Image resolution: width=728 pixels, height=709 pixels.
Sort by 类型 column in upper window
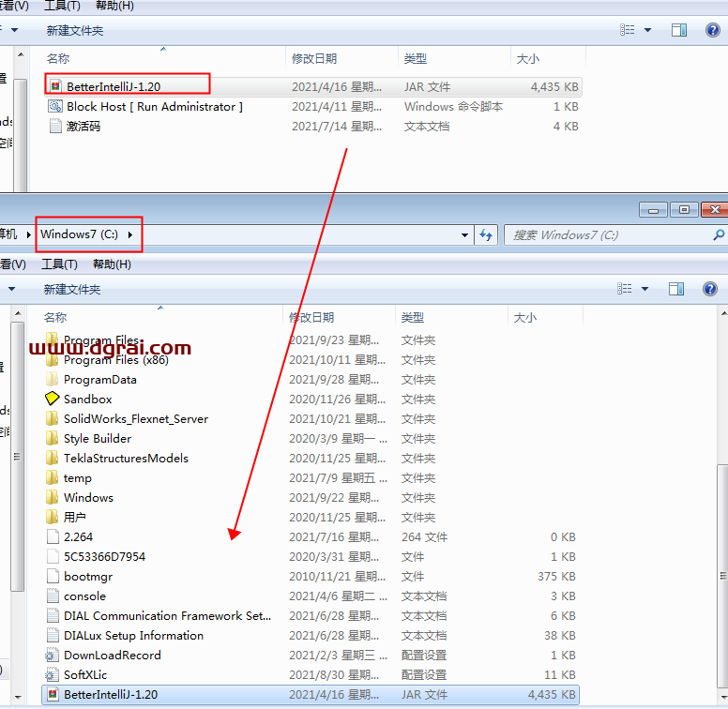click(415, 58)
